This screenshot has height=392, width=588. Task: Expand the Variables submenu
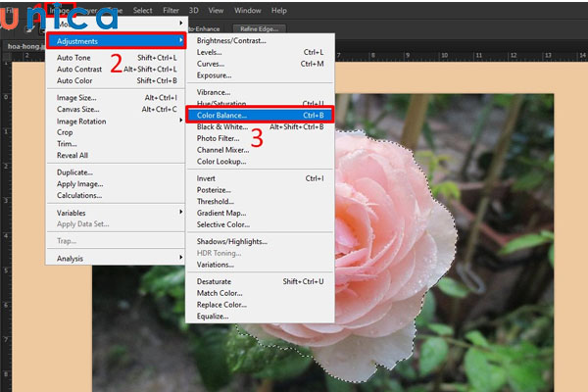(117, 213)
